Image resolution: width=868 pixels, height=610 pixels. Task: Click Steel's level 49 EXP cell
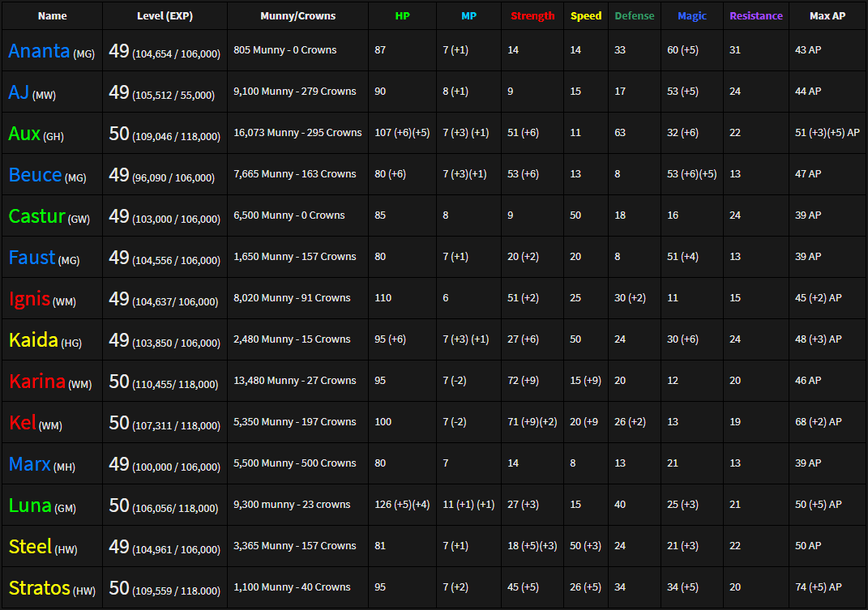165,548
